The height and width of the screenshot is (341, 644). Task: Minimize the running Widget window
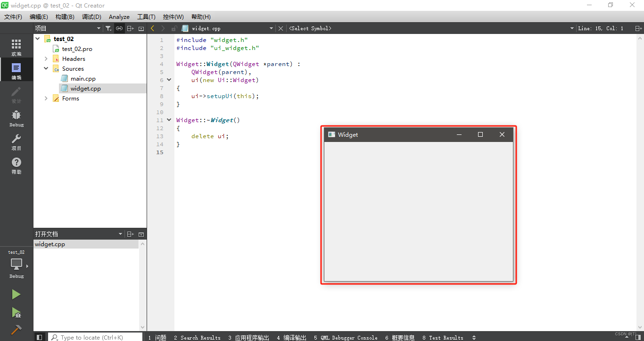tap(459, 134)
